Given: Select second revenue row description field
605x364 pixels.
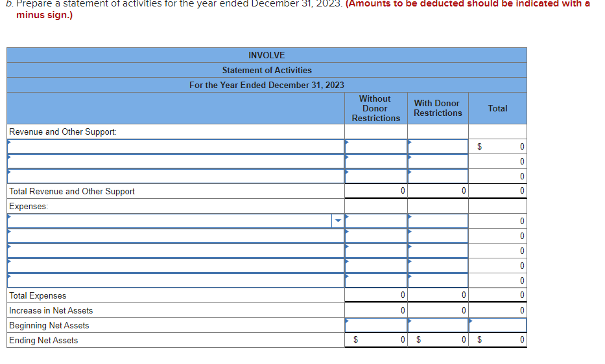Looking at the screenshot, I should pos(176,161).
